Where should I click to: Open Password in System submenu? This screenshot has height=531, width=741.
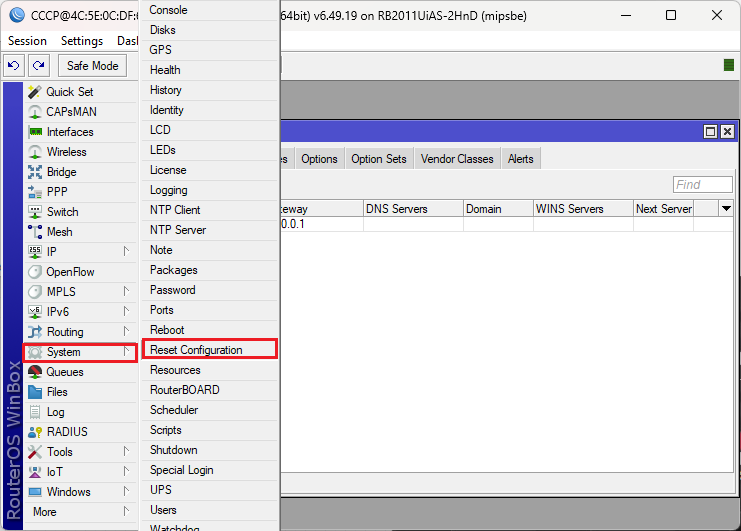(209, 290)
